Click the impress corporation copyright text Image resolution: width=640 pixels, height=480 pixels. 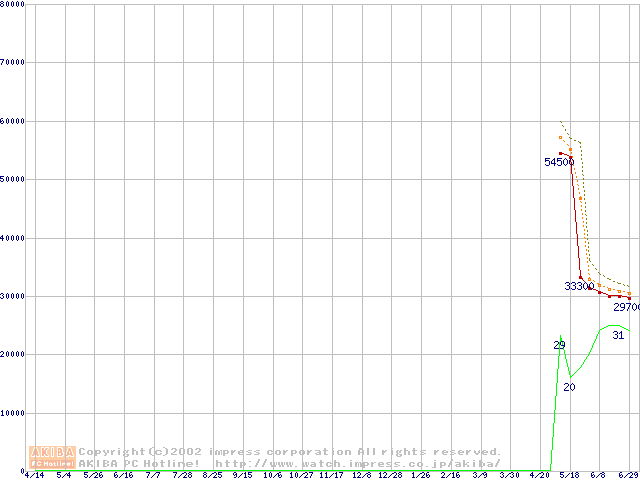pyautogui.click(x=290, y=451)
